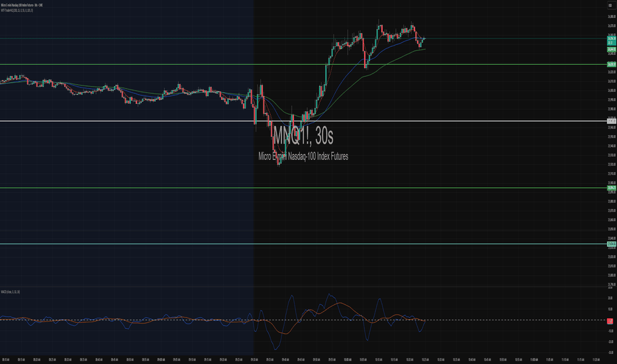Click the white horizontal line's gray price tag
The image size is (617, 364).
611,121
